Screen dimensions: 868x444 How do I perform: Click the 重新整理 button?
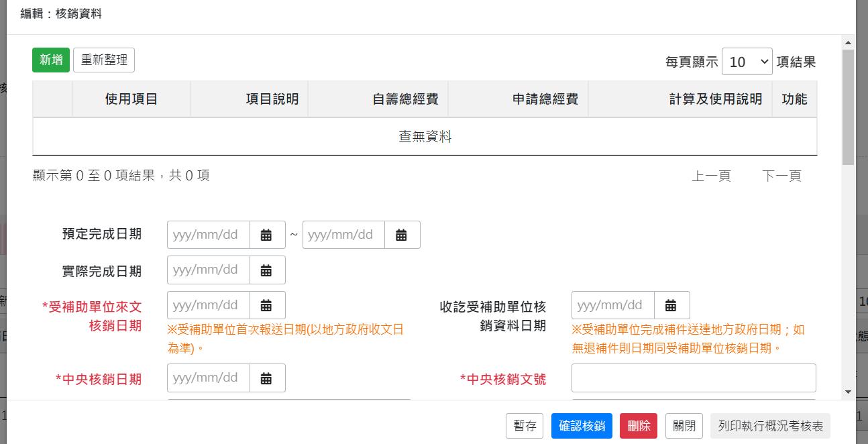coord(104,60)
